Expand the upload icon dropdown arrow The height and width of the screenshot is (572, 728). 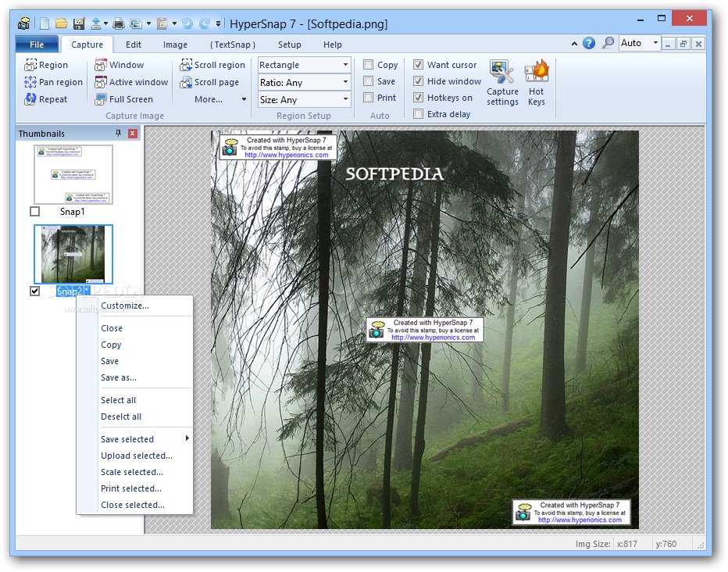[106, 23]
